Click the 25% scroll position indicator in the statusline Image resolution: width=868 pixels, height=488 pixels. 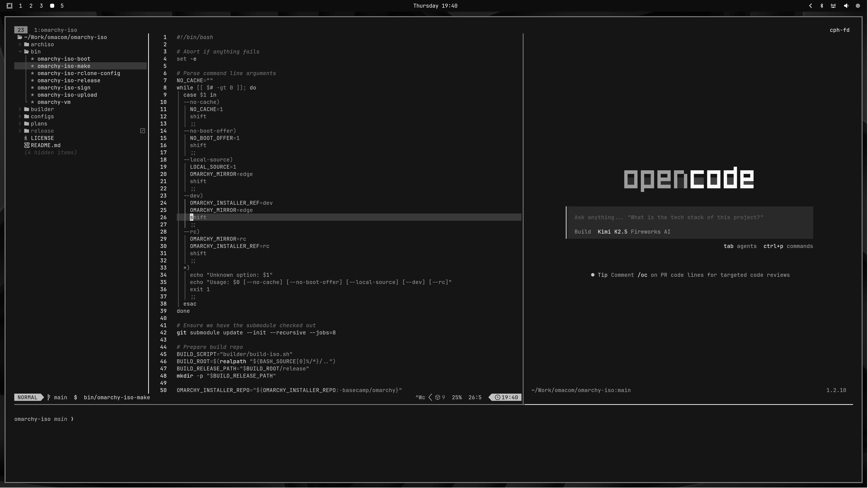coord(457,397)
